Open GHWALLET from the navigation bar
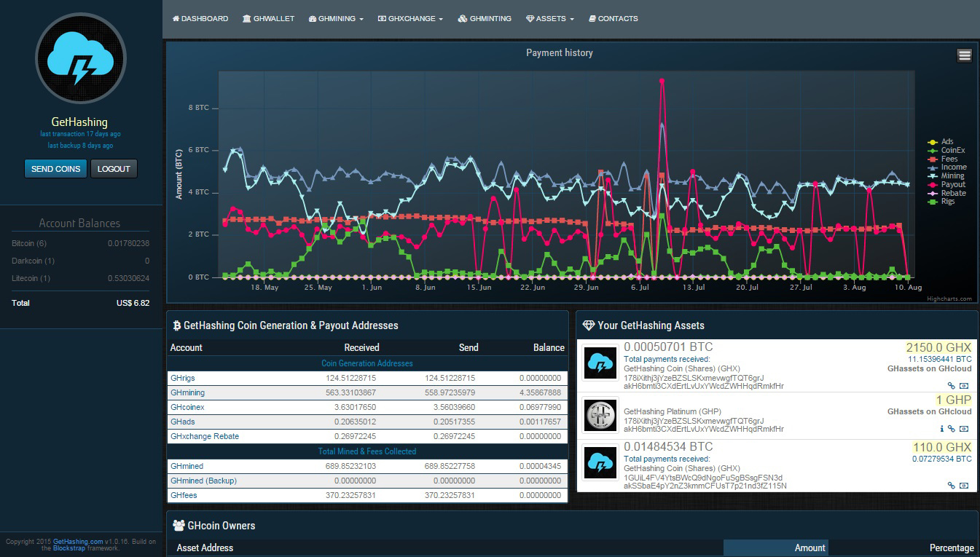 [x=268, y=19]
